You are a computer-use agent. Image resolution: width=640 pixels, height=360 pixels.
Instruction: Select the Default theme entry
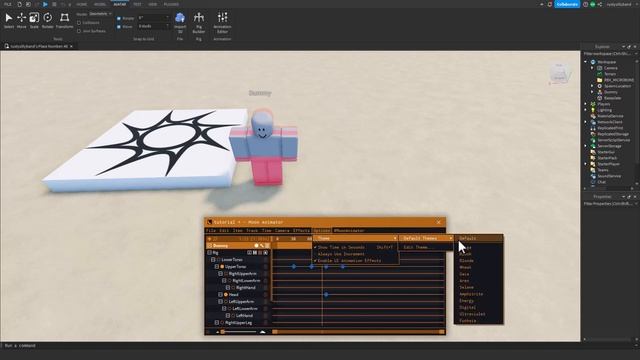[478, 238]
